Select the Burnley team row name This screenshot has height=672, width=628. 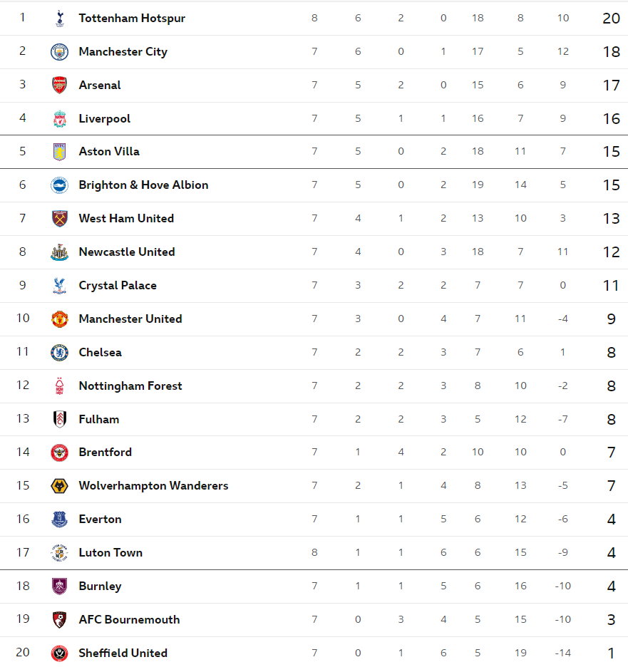click(x=100, y=586)
